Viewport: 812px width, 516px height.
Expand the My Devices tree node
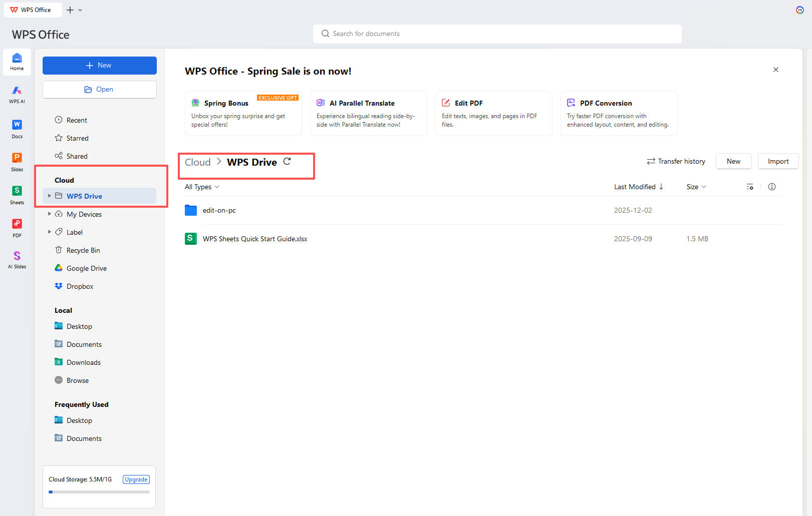pos(49,214)
